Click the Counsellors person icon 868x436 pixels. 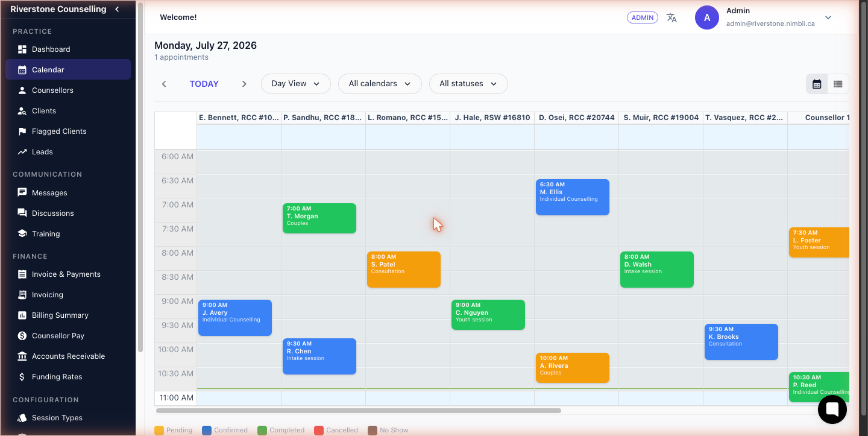(22, 90)
